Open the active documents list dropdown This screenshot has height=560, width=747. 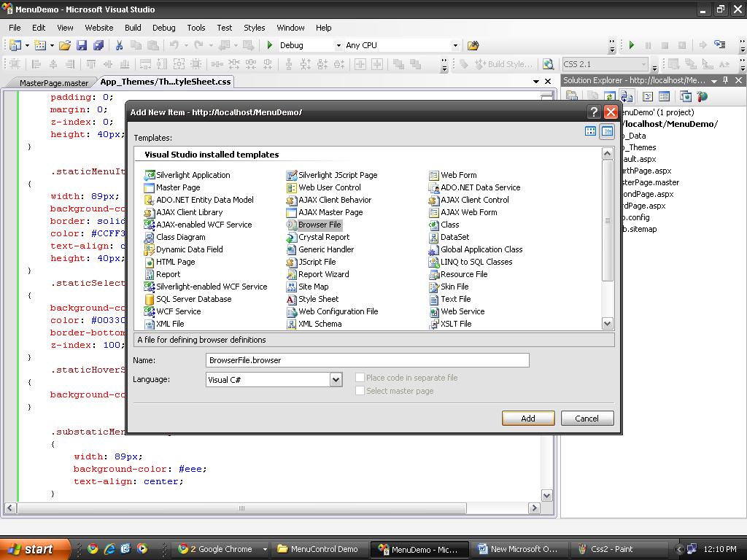coord(536,82)
